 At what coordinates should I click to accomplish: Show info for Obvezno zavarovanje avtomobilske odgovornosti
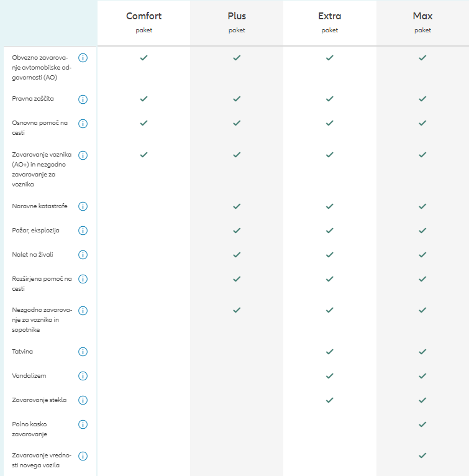point(83,58)
